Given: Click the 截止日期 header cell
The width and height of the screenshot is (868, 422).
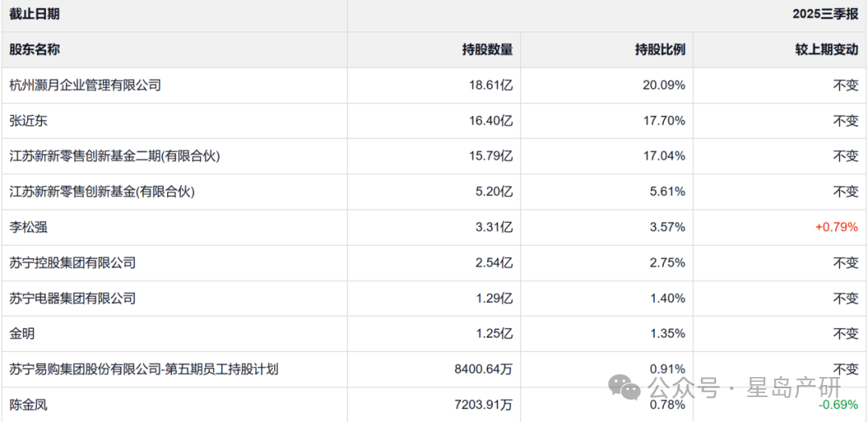Looking at the screenshot, I should [34, 14].
